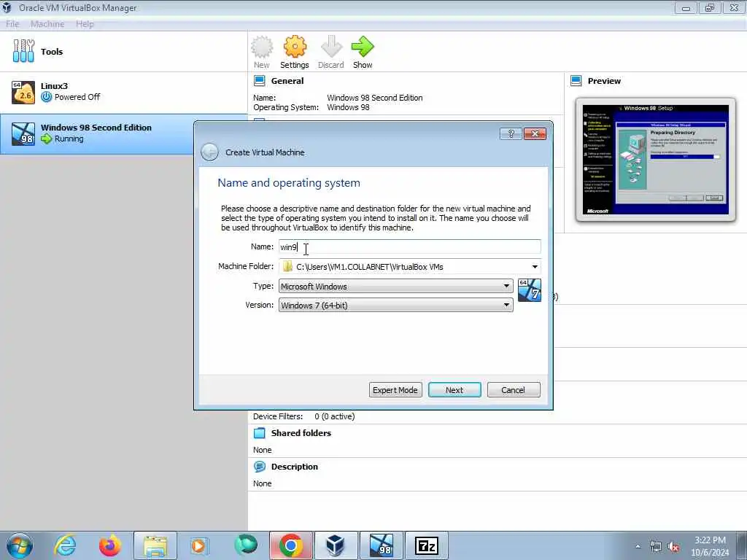Switch to Expert Mode
Image resolution: width=747 pixels, height=560 pixels.
click(x=395, y=390)
